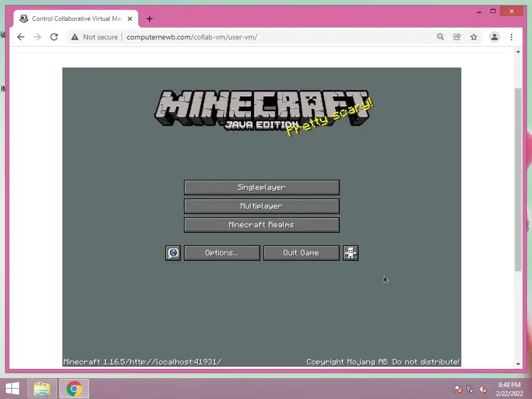This screenshot has width=532, height=399.
Task: Go back to the previous page
Action: point(21,37)
